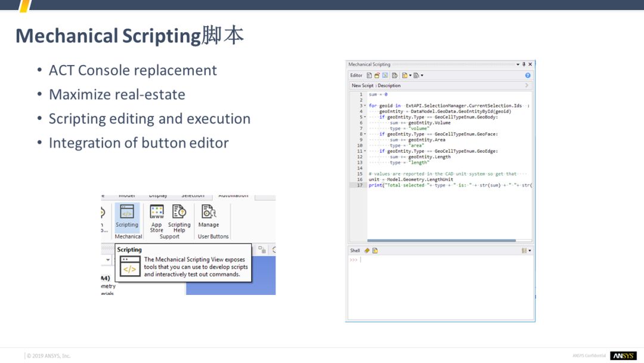Open the Mechanical Scripting panel options dropdown
Viewport: 644px width, 363px height.
[518, 64]
